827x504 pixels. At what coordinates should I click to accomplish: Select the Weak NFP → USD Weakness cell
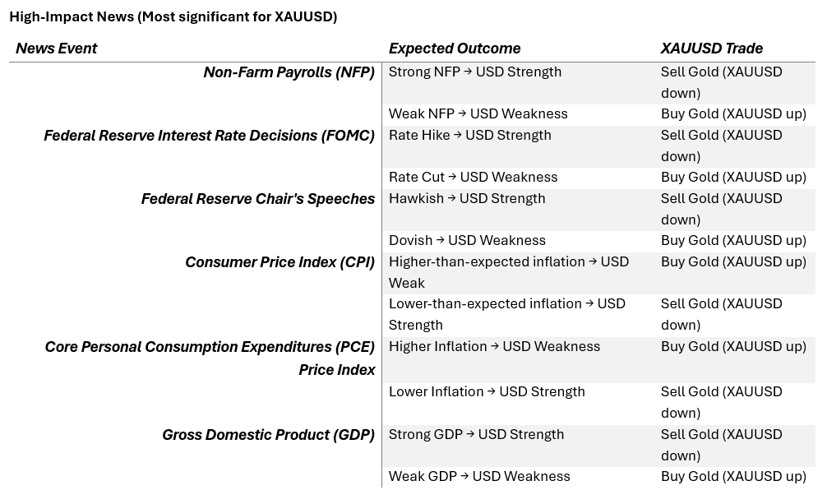click(478, 114)
